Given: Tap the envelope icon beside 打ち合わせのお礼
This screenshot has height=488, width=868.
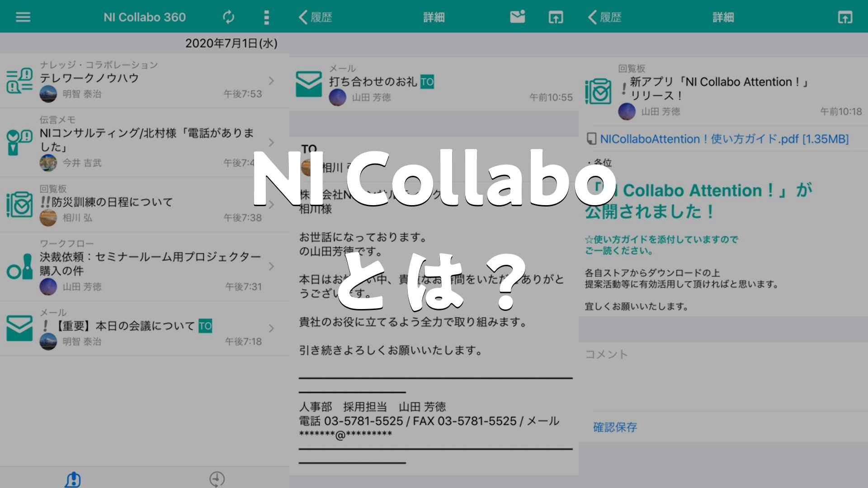Looking at the screenshot, I should pos(309,84).
